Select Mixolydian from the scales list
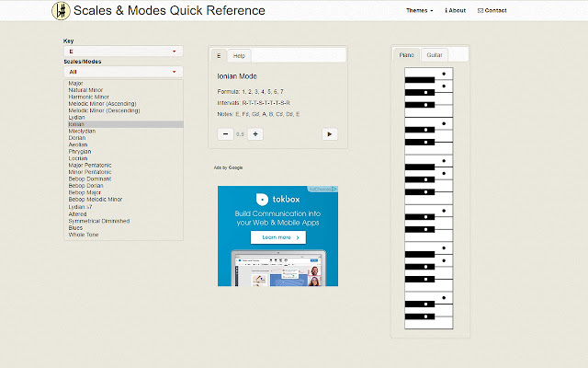The width and height of the screenshot is (588, 368). (x=82, y=131)
